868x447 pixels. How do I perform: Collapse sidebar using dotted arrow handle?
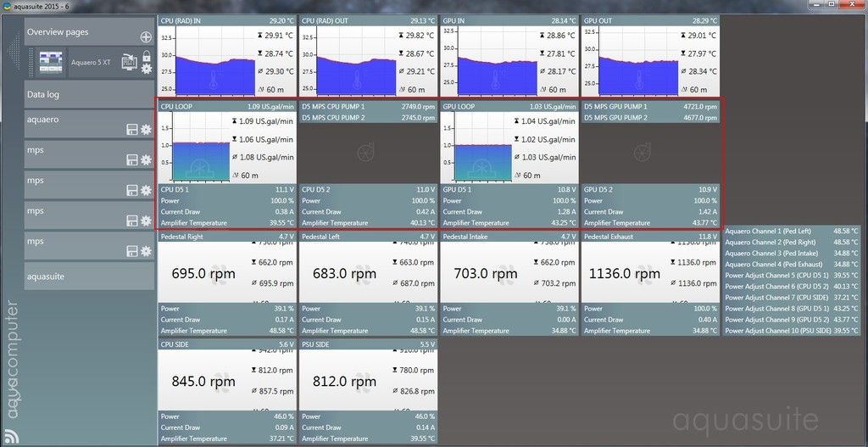coord(13,53)
